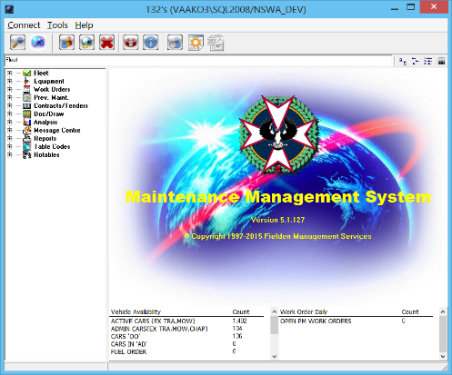The width and height of the screenshot is (452, 375).
Task: Expand the Equipment tree node
Action: tap(10, 81)
